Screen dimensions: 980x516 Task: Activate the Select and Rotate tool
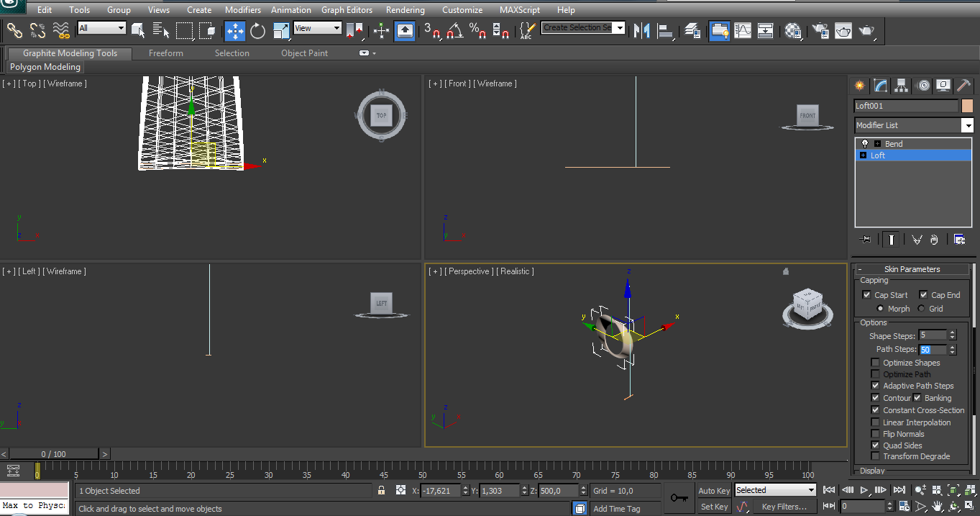258,30
